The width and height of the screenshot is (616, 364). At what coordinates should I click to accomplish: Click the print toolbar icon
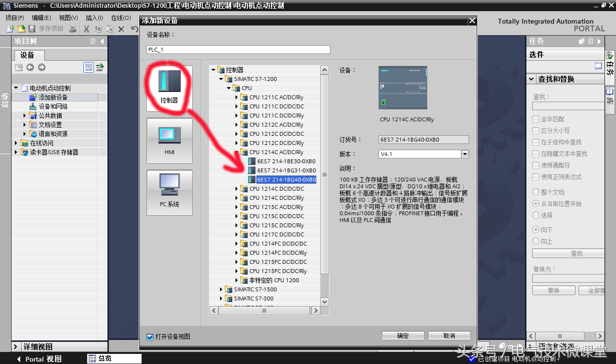[x=72, y=29]
